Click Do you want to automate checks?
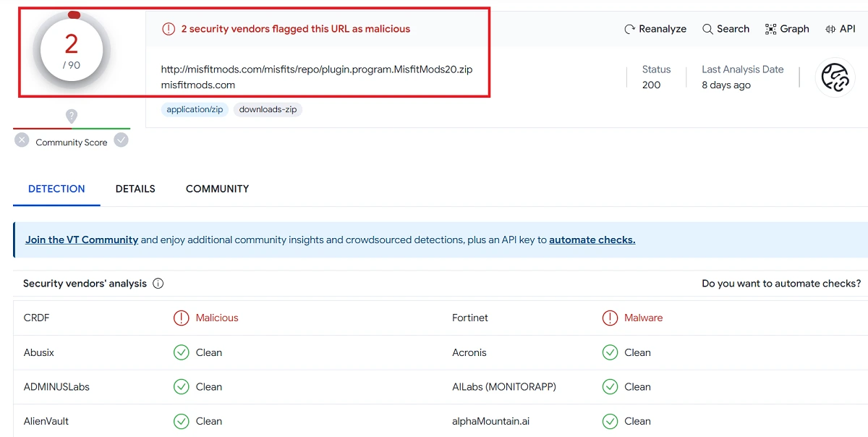The width and height of the screenshot is (868, 437). point(781,284)
